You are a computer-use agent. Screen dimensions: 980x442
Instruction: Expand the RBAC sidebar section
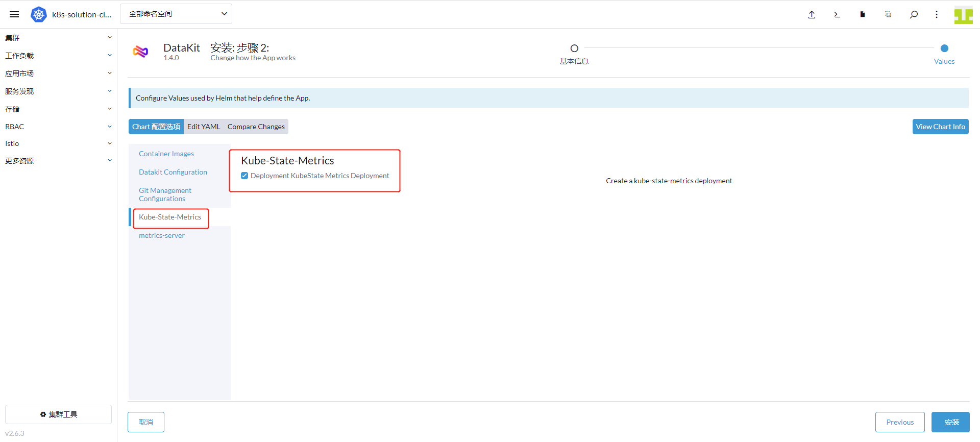tap(58, 127)
